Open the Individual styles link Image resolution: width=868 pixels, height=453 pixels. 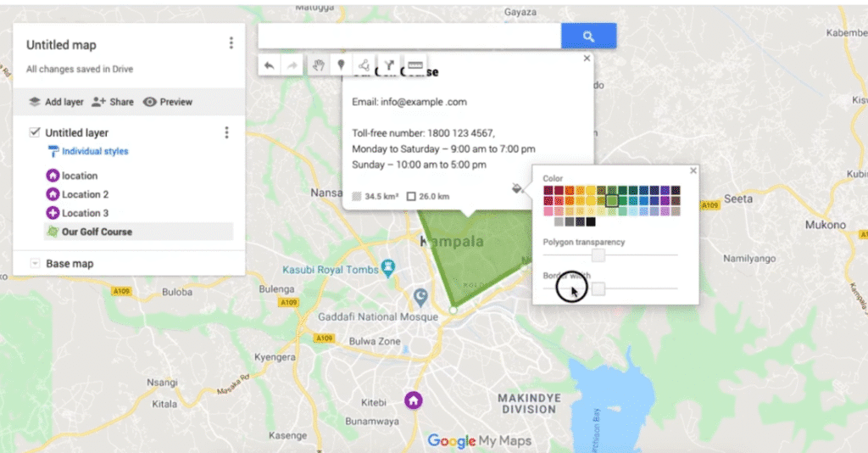click(94, 151)
